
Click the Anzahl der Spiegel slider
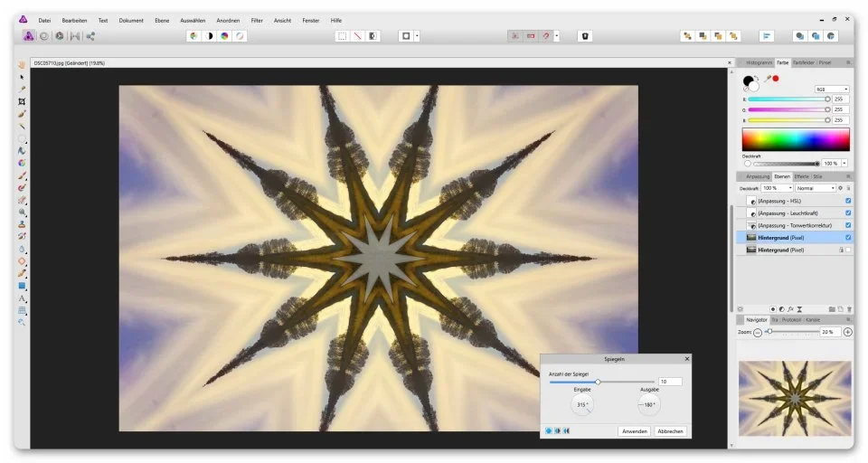click(x=602, y=382)
